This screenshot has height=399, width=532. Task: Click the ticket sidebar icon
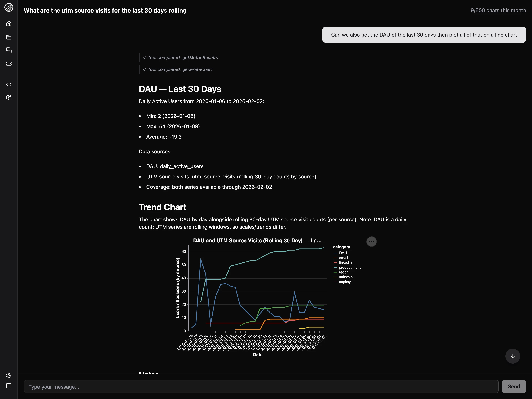tap(9, 64)
